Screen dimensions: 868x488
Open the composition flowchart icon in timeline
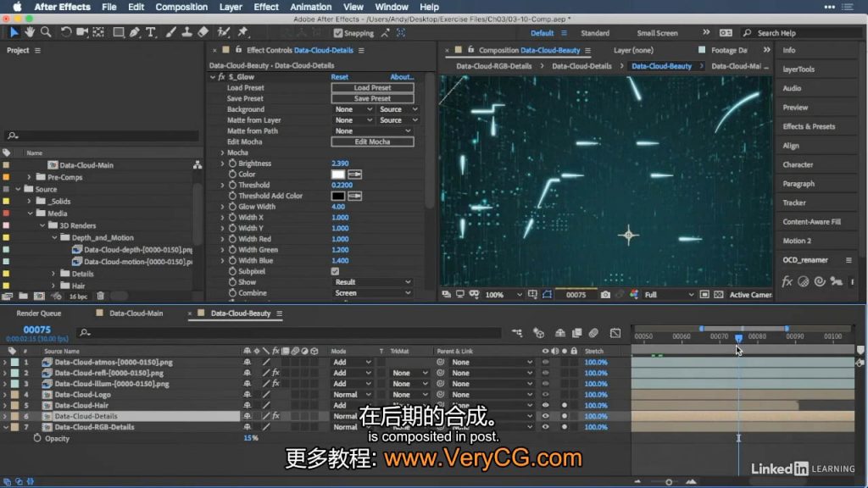516,332
